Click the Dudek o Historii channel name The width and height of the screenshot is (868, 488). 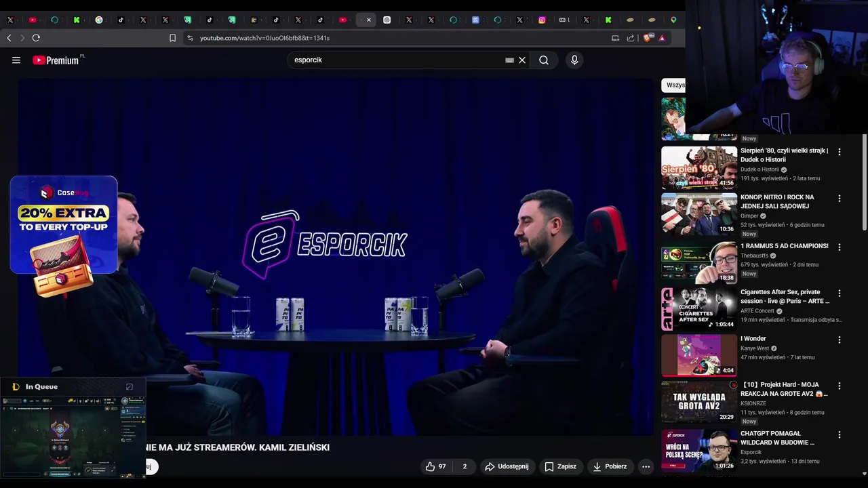coord(759,169)
